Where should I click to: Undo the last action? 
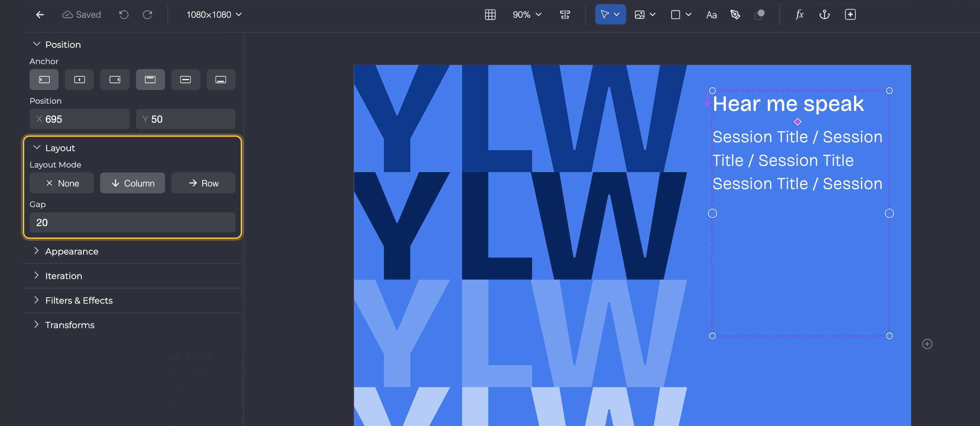coord(124,14)
